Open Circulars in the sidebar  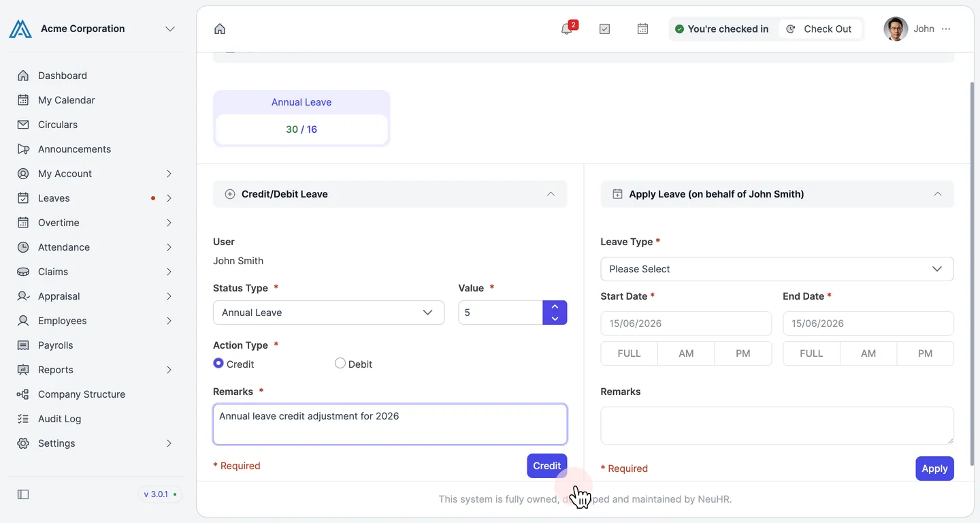coord(58,125)
